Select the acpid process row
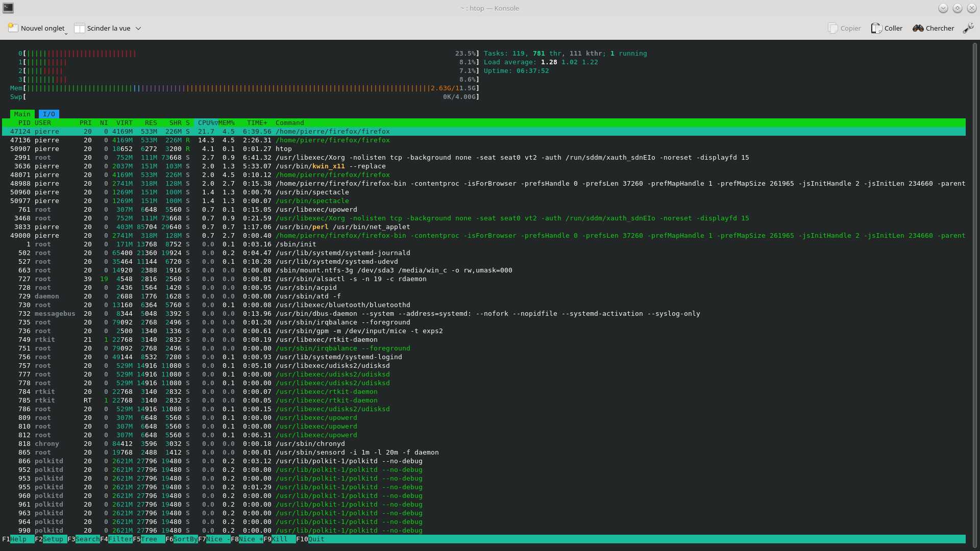The height and width of the screenshot is (551, 980). [x=484, y=287]
